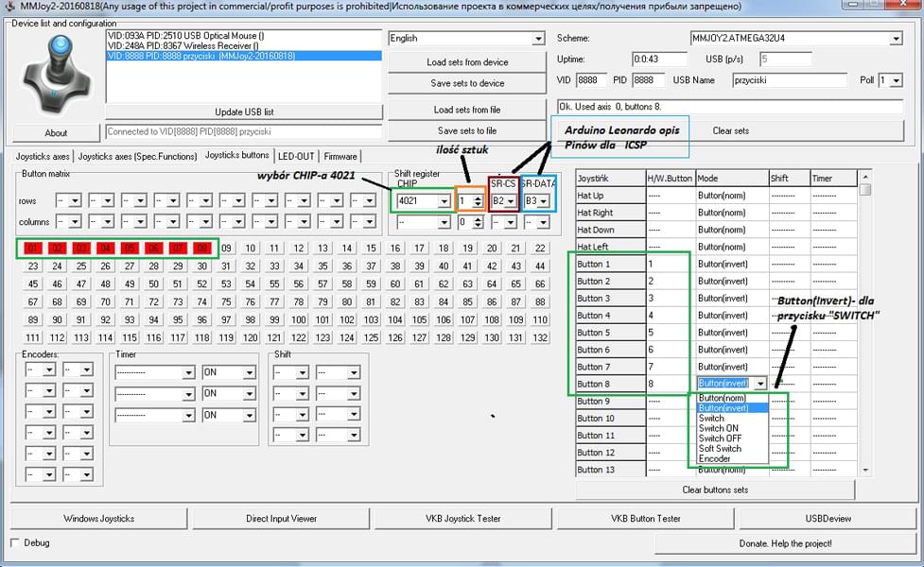Open the LED-OUT tab
This screenshot has height=567, width=924.
tap(296, 156)
